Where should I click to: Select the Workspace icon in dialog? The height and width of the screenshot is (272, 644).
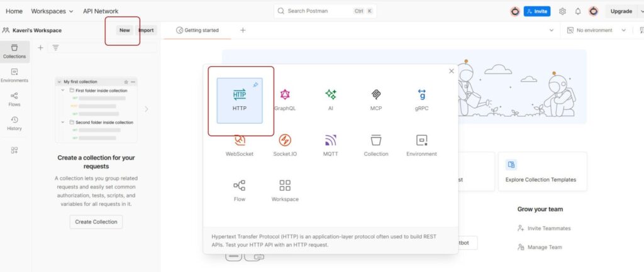[x=285, y=185]
